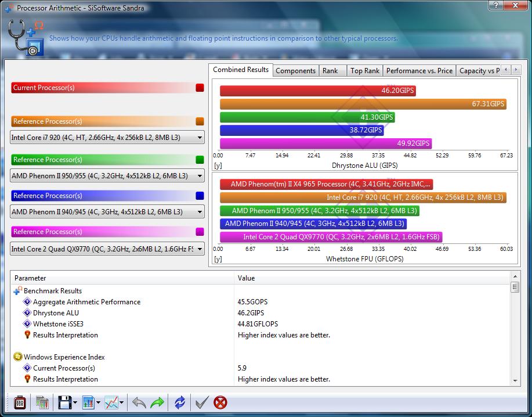Image resolution: width=532 pixels, height=417 pixels.
Task: Click the Parameter column header
Action: click(x=122, y=278)
